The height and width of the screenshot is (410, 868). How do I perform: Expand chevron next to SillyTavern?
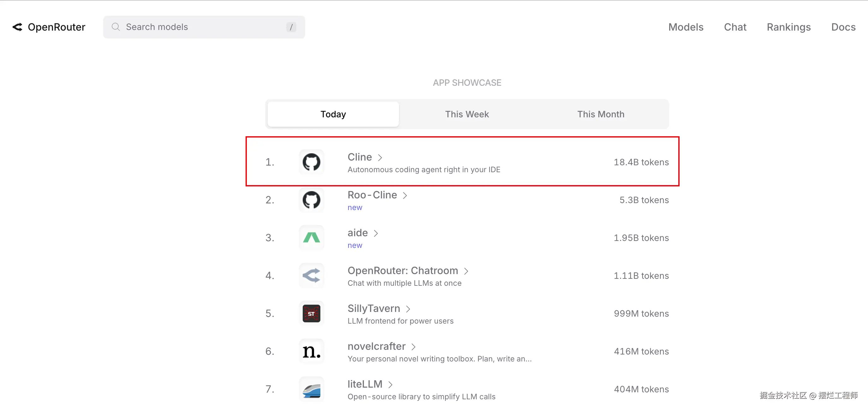408,309
